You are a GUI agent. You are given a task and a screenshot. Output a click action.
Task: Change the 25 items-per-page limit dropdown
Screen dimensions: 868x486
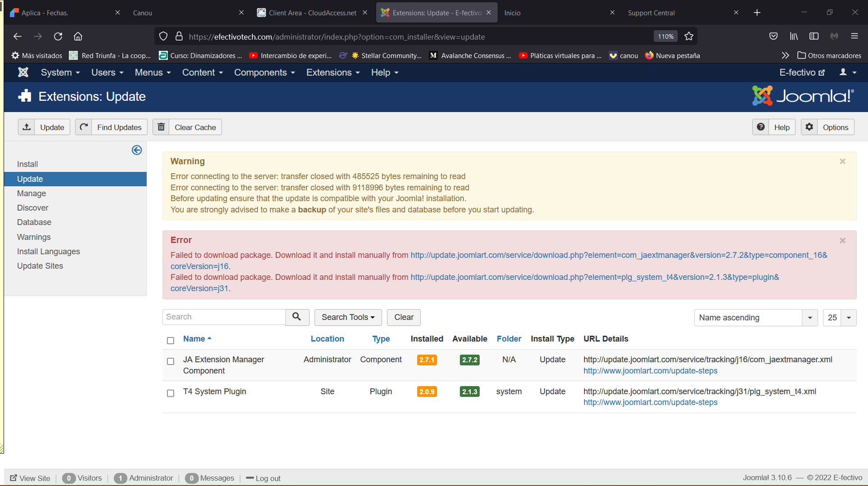click(x=839, y=318)
